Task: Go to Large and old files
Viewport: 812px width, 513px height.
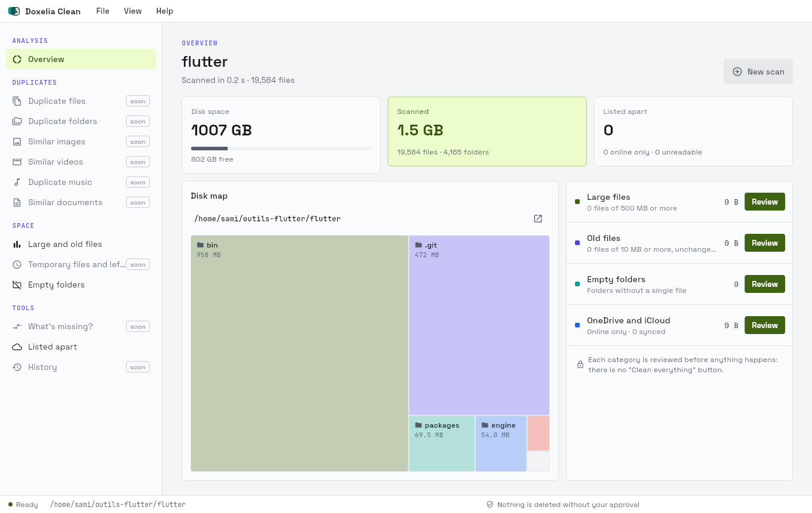Action: pos(81,244)
